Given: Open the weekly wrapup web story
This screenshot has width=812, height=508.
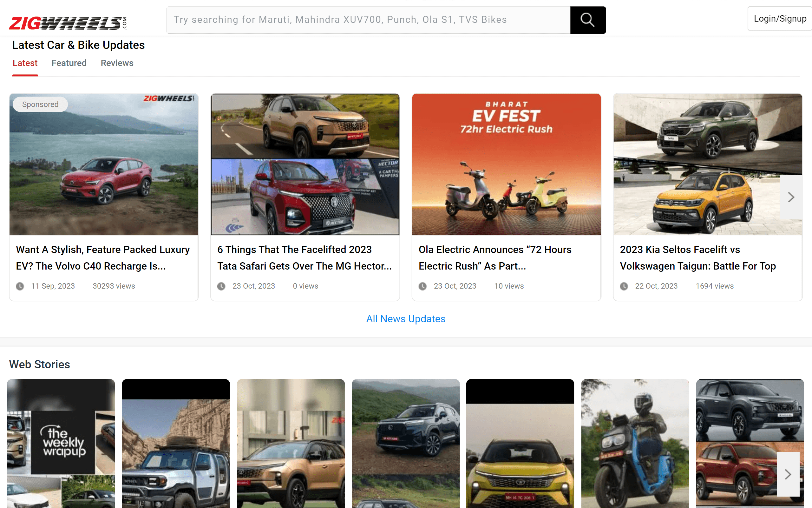Looking at the screenshot, I should pyautogui.click(x=61, y=444).
